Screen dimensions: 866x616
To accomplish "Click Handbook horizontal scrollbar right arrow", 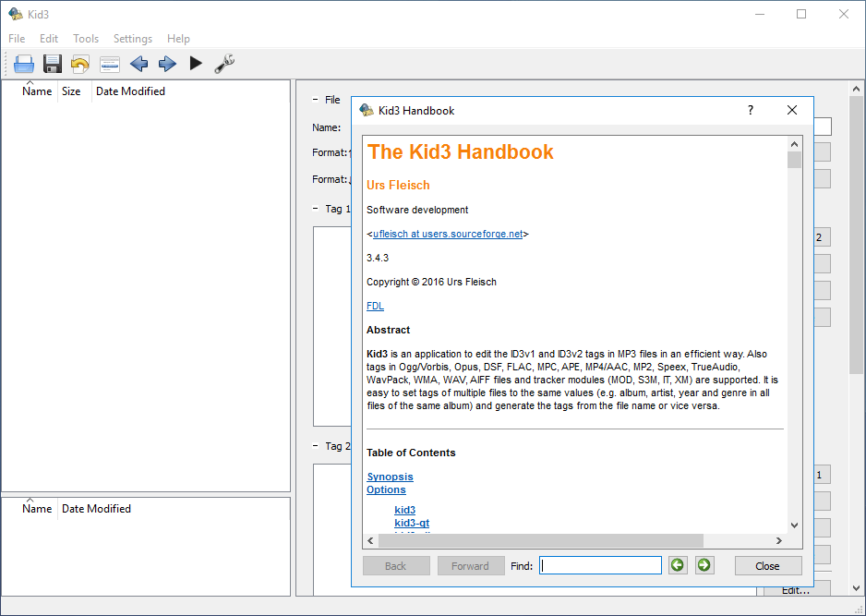I will 779,541.
